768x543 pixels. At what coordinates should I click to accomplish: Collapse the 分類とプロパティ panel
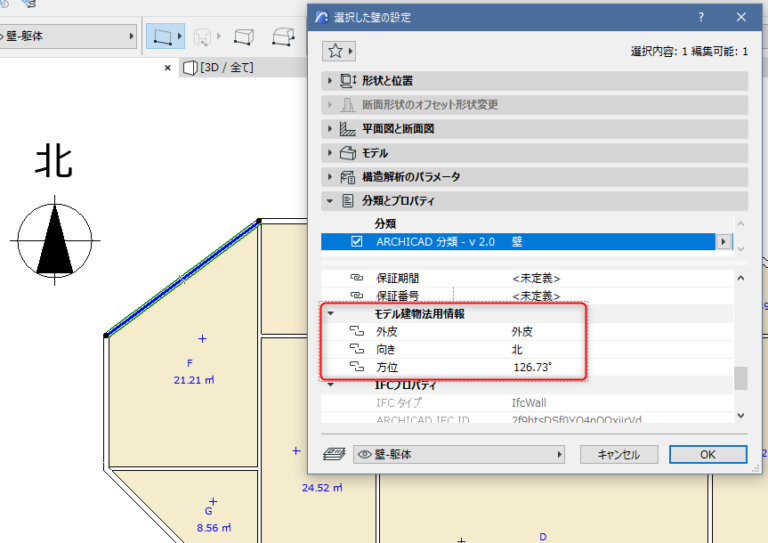pos(330,201)
